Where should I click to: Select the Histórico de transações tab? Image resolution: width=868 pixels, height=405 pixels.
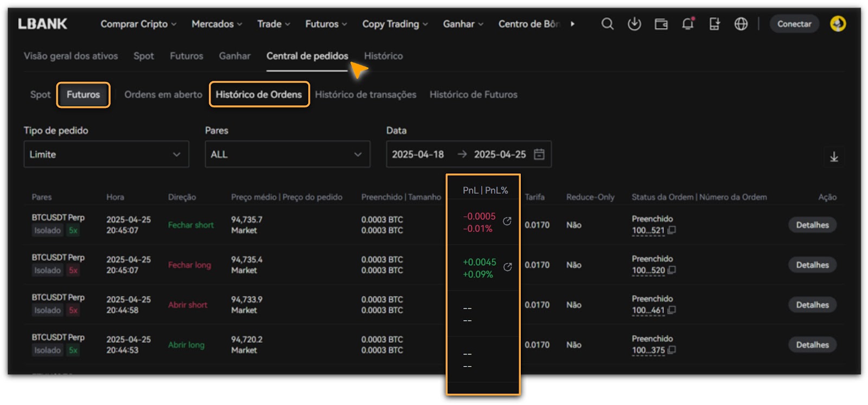tap(365, 94)
